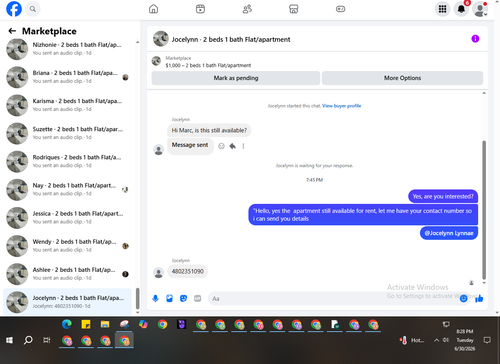The image size is (500, 364).
Task: Open the Video tab icon in top navigation
Action: pyautogui.click(x=200, y=9)
